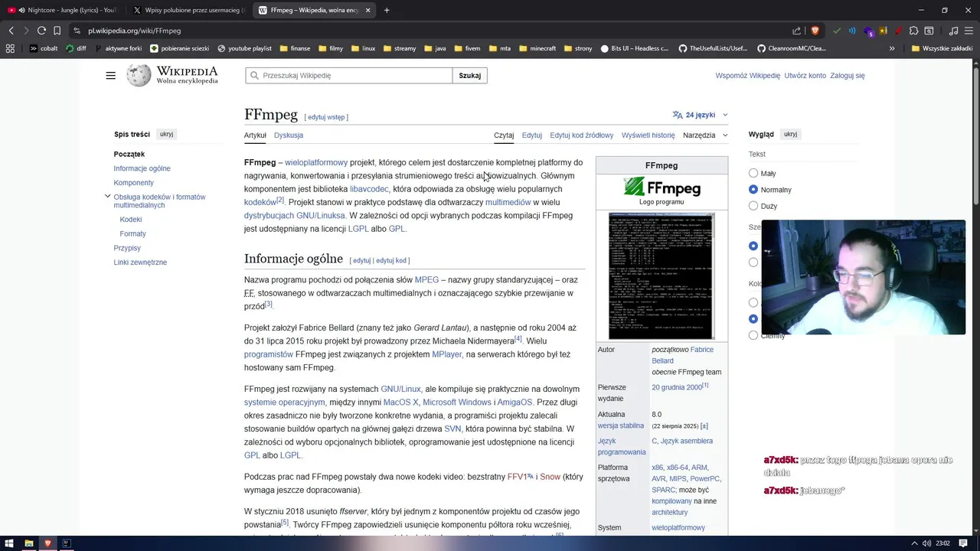
Task: Select the Mały text size radio
Action: point(753,173)
